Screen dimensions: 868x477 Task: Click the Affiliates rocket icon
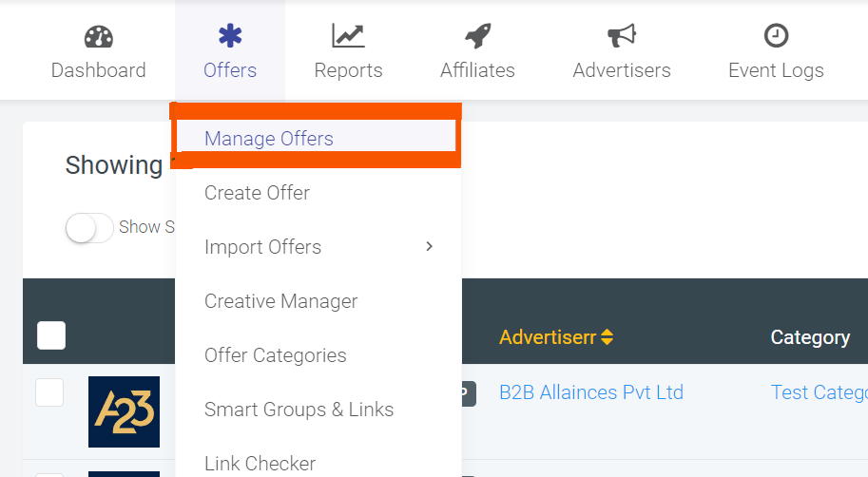coord(477,37)
